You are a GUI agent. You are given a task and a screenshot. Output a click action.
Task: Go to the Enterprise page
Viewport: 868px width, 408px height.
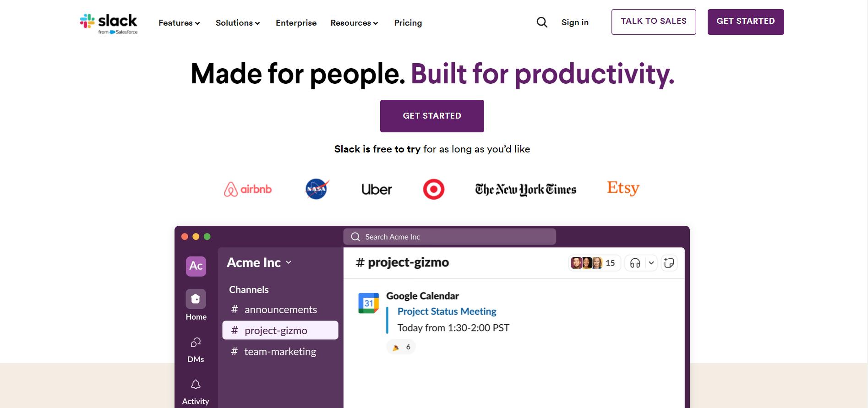coord(296,23)
